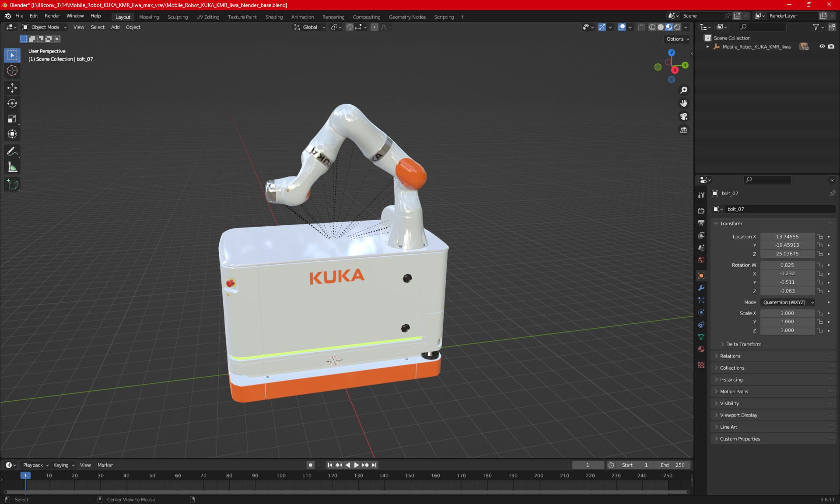
Task: Open the Texture properties checker tab
Action: point(701,365)
